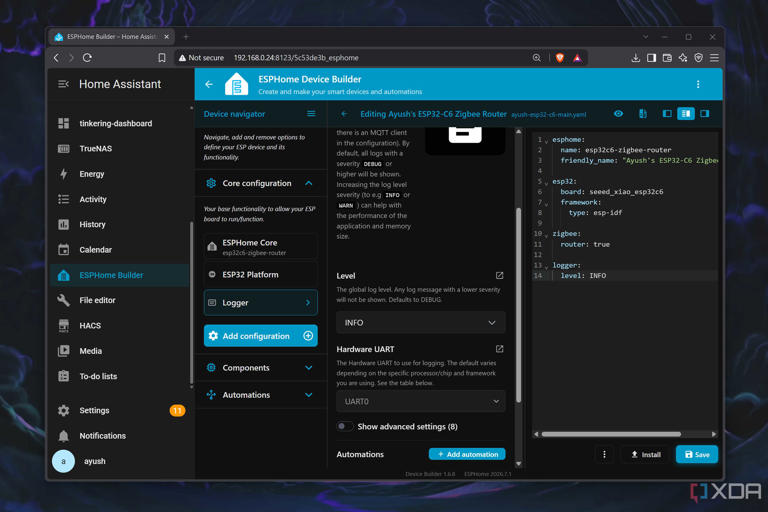Switch to split view layout icon
Screen dimensions: 768x512
pos(686,114)
